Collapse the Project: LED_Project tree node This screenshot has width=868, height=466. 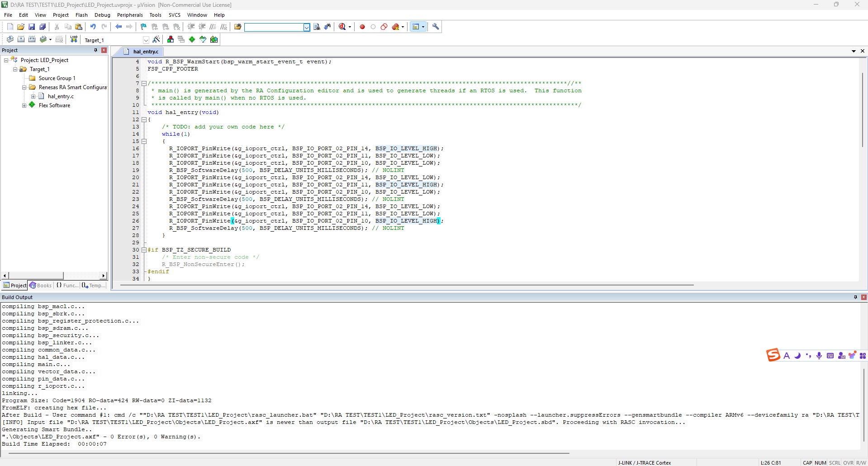[6, 60]
